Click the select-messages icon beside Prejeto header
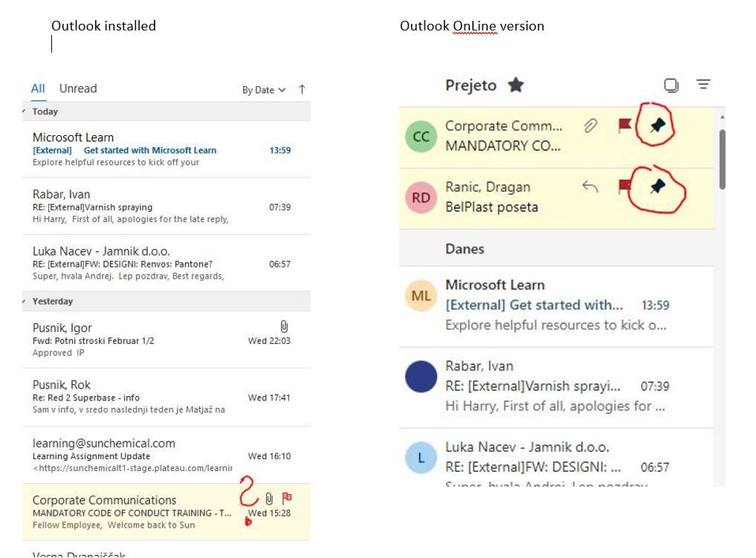The width and height of the screenshot is (756, 558). click(x=671, y=85)
